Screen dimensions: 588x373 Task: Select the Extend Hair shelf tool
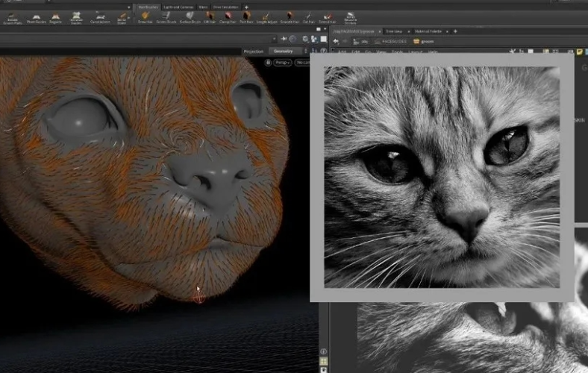tap(327, 17)
